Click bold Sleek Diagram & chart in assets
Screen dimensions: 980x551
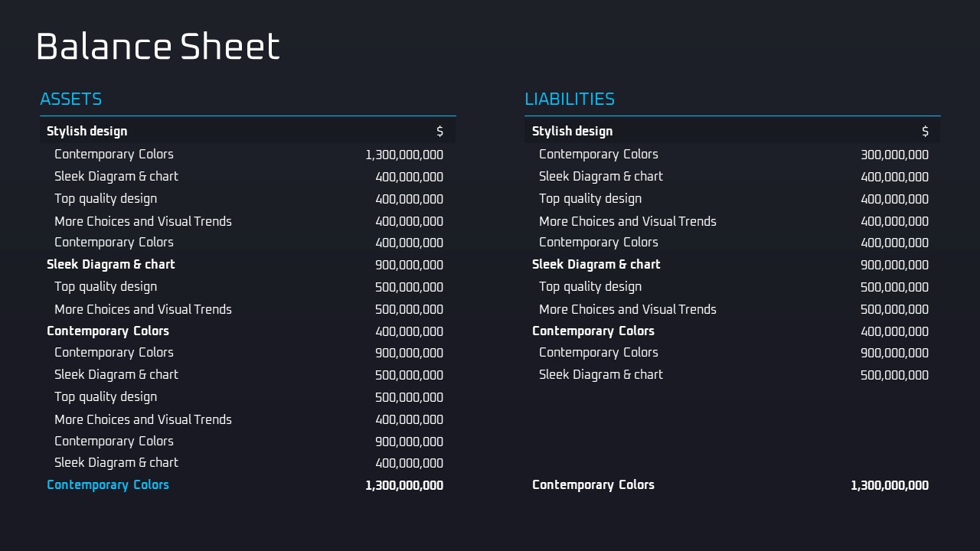(x=111, y=264)
